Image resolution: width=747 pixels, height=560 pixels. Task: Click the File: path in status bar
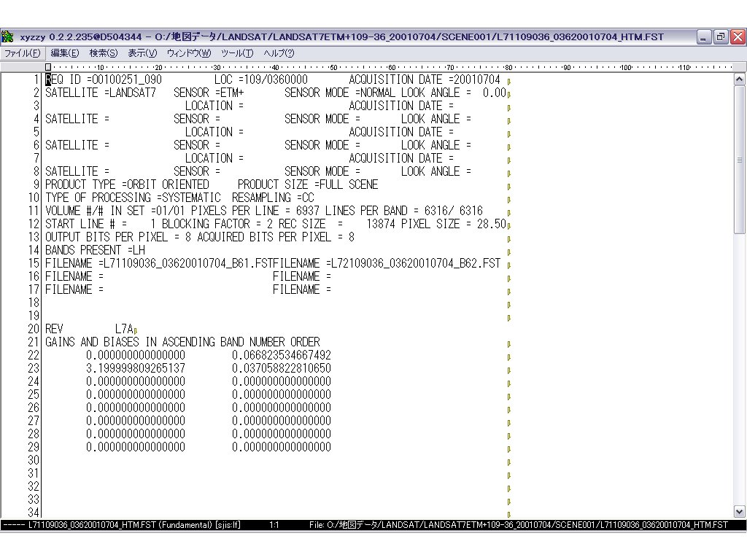519,525
